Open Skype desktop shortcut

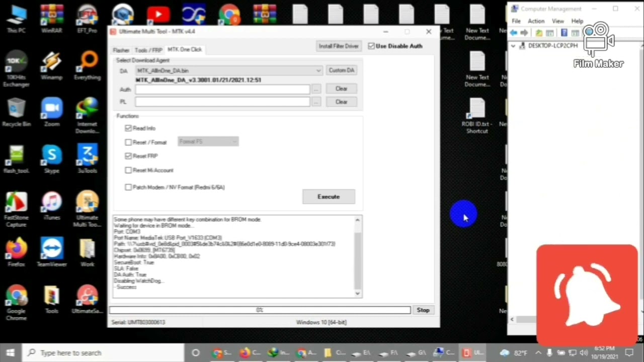[52, 159]
